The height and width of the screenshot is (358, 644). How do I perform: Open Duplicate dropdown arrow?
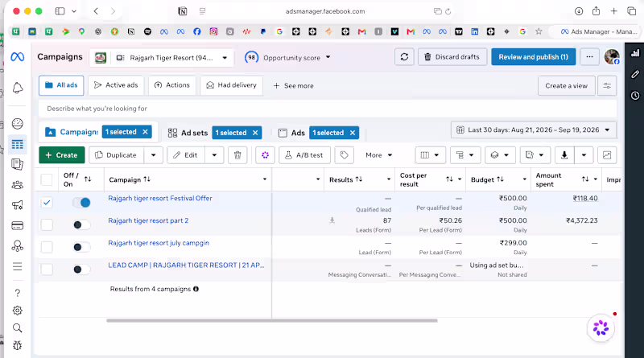click(x=153, y=155)
